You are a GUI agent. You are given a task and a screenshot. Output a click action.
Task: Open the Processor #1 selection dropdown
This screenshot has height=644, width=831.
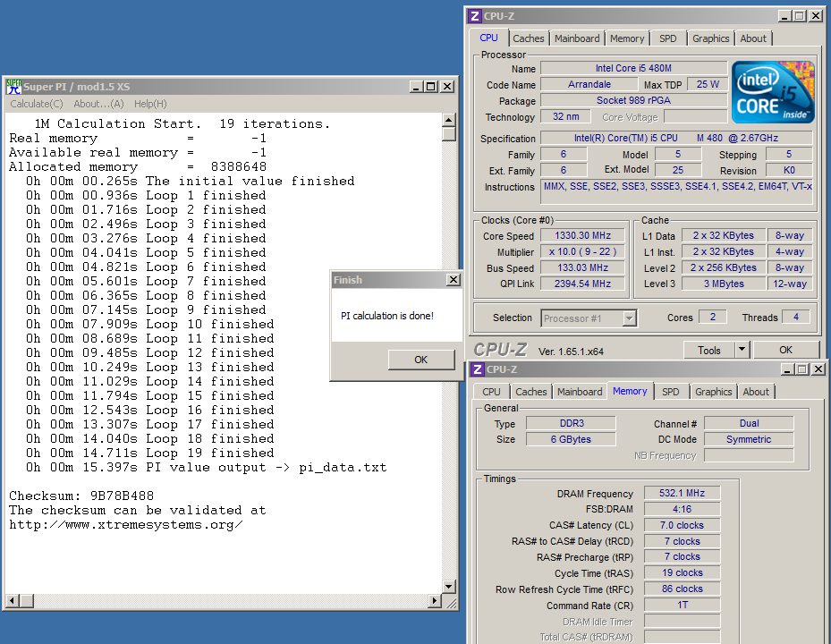tap(589, 318)
